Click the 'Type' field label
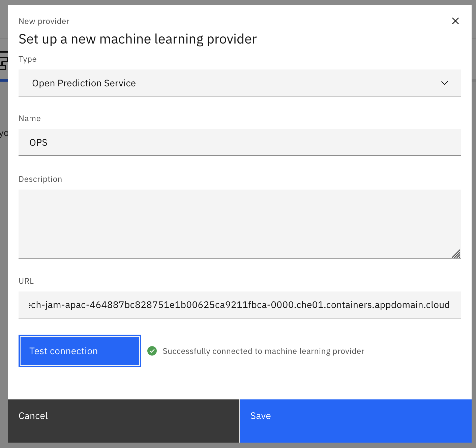476x448 pixels. coord(28,59)
